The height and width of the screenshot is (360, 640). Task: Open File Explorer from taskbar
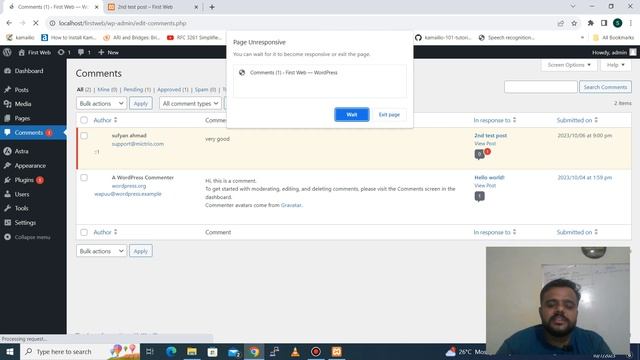point(192,351)
